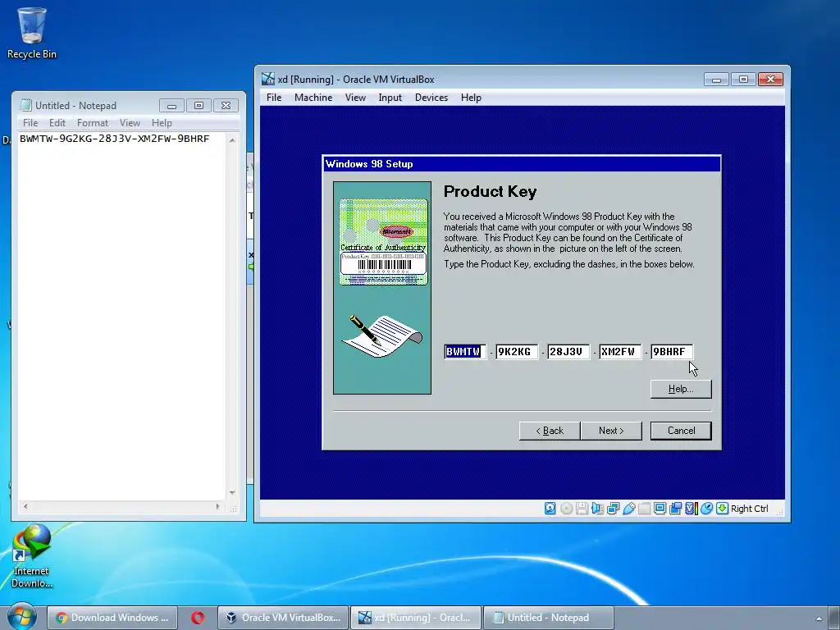Open VirtualBox View menu

click(355, 98)
